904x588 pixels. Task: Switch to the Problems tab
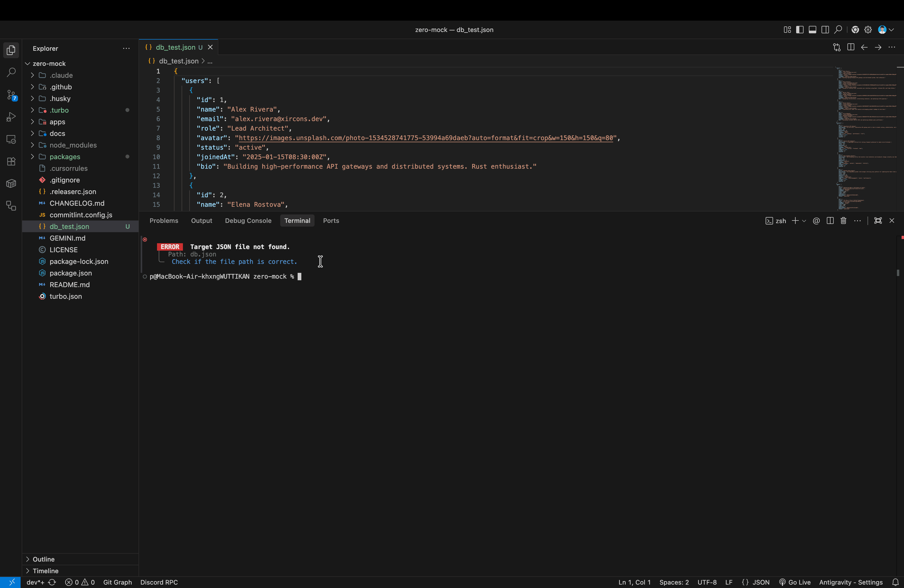click(164, 221)
